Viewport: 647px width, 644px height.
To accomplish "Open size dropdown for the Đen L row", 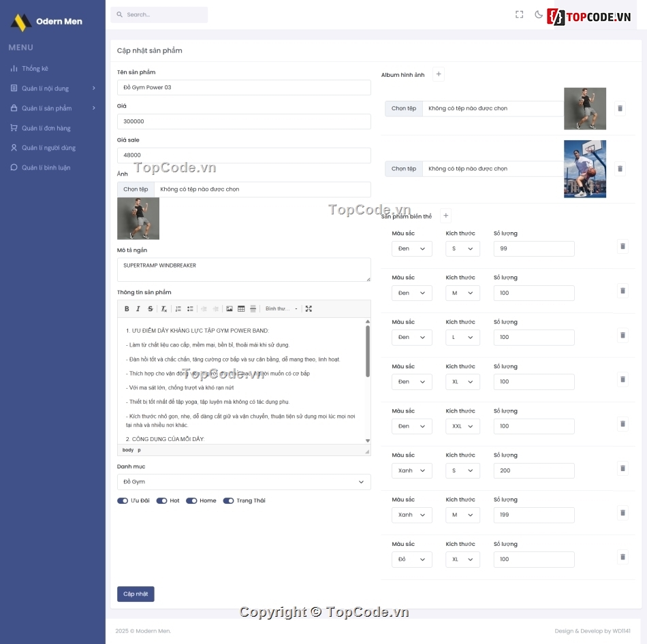I will [462, 338].
